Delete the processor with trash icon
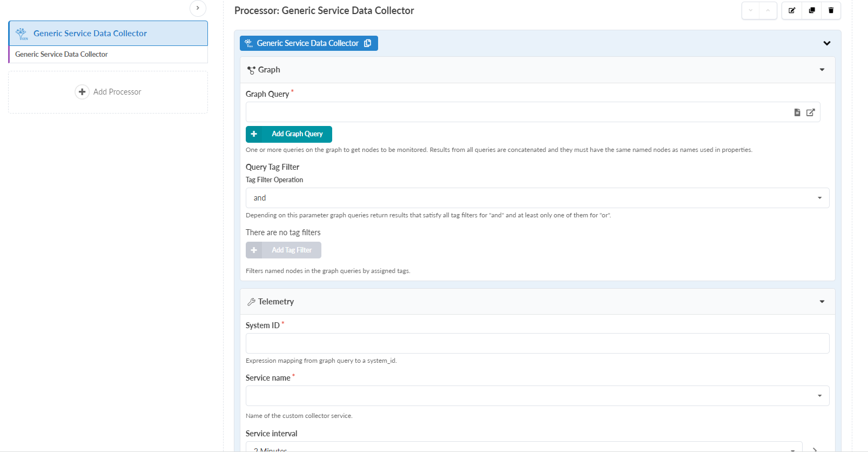The width and height of the screenshot is (868, 452). click(x=831, y=10)
